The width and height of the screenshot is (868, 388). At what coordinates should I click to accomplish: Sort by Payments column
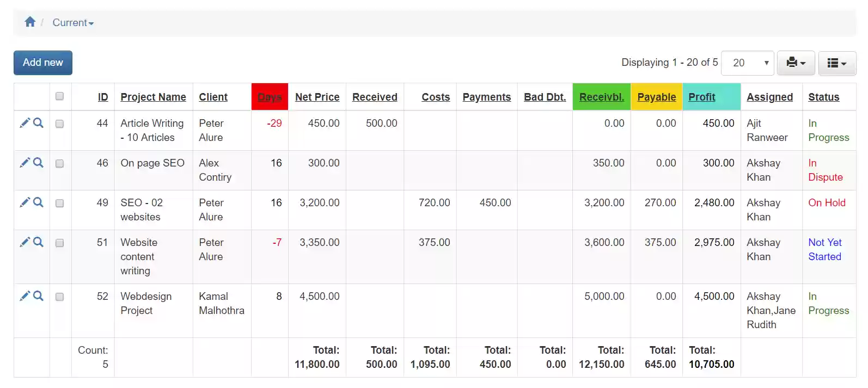[x=487, y=97]
